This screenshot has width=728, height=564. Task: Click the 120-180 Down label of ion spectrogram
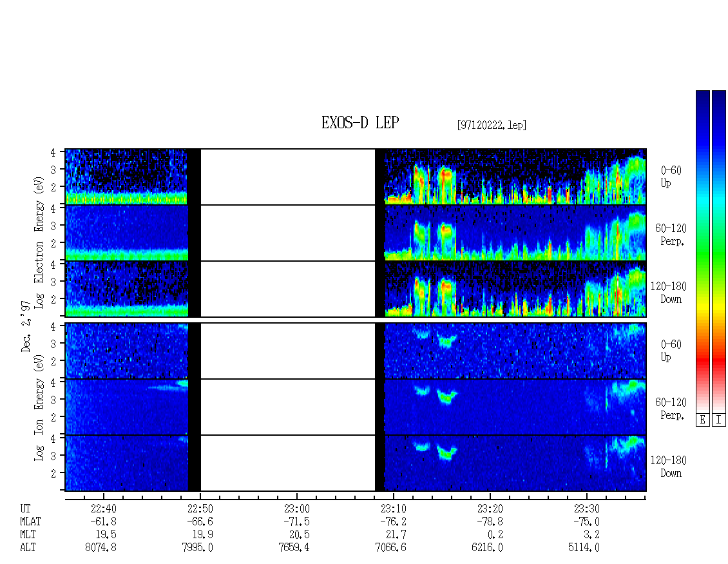tap(669, 467)
